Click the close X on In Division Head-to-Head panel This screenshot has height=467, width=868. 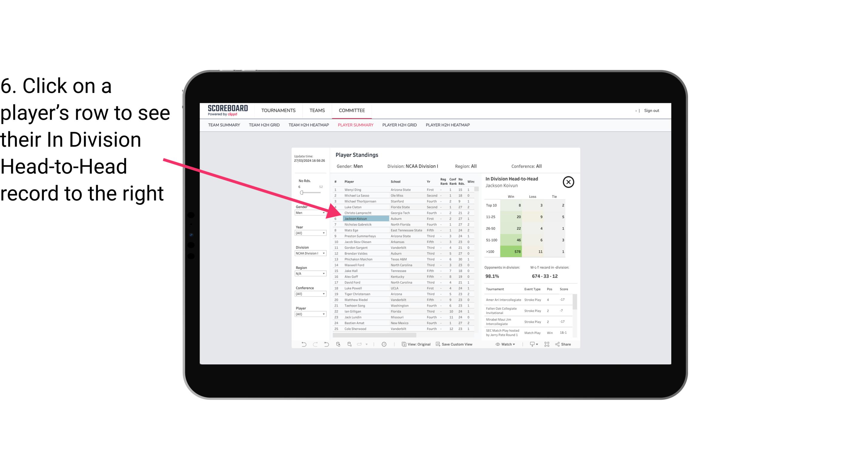click(x=568, y=182)
